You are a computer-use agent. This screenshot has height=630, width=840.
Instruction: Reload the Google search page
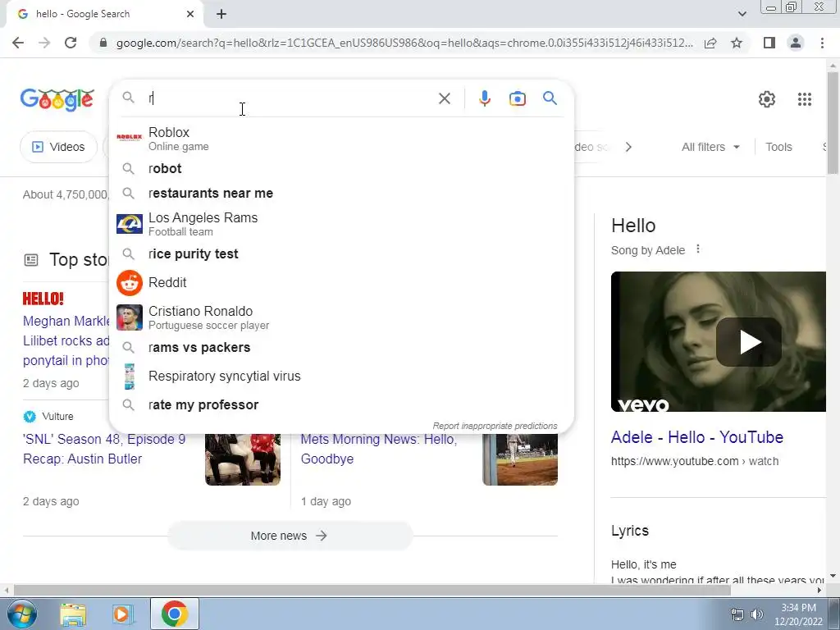click(x=71, y=43)
